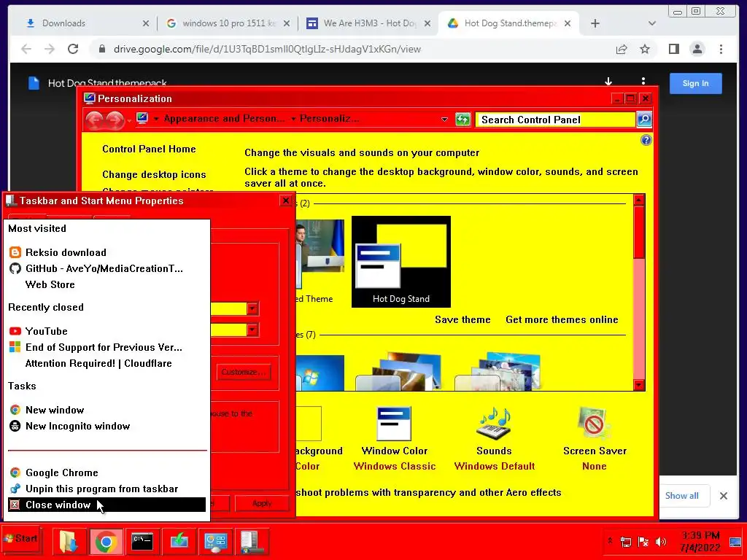
Task: Expand the Personalization breadcrumb arrow
Action: pyautogui.click(x=293, y=119)
